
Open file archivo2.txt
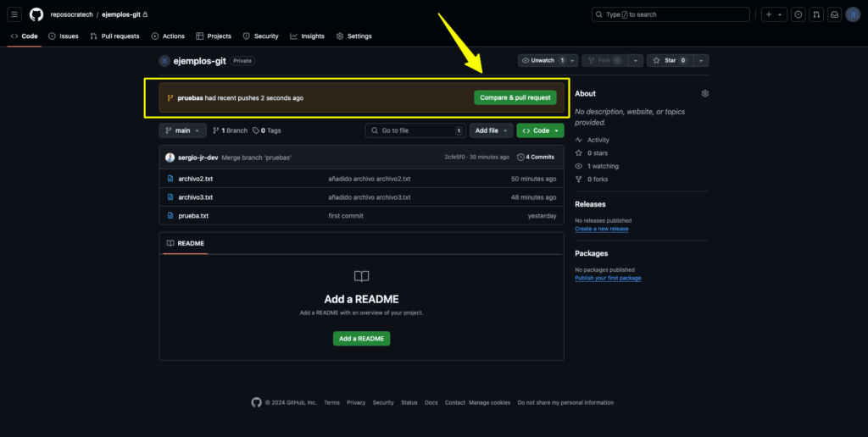[x=196, y=179]
